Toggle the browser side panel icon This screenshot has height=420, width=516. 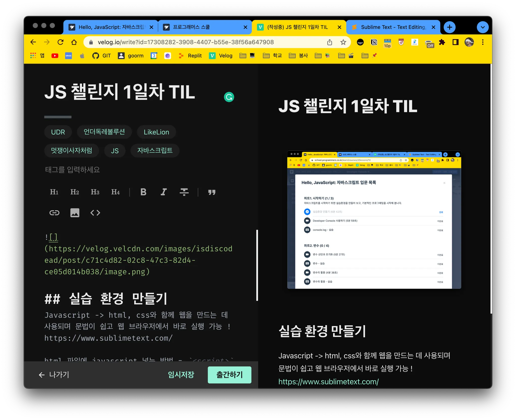coord(455,42)
